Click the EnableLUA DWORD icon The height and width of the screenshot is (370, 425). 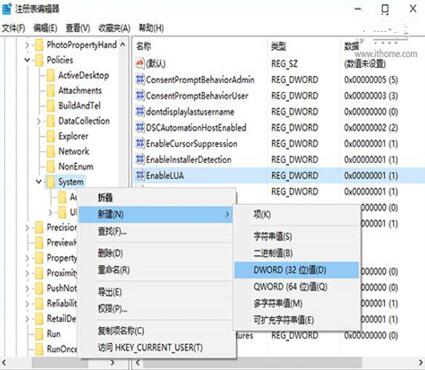click(x=140, y=175)
